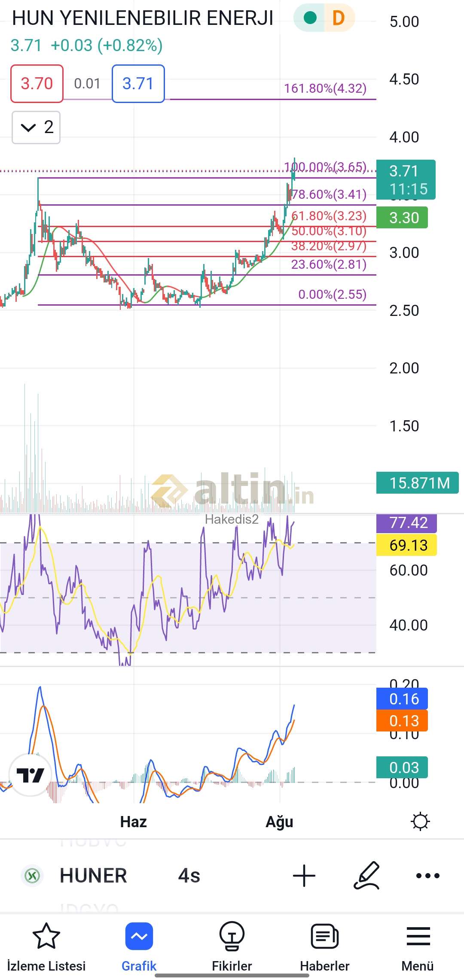Tap the current price label 3.71 on axis
The width and height of the screenshot is (464, 980).
[x=406, y=179]
